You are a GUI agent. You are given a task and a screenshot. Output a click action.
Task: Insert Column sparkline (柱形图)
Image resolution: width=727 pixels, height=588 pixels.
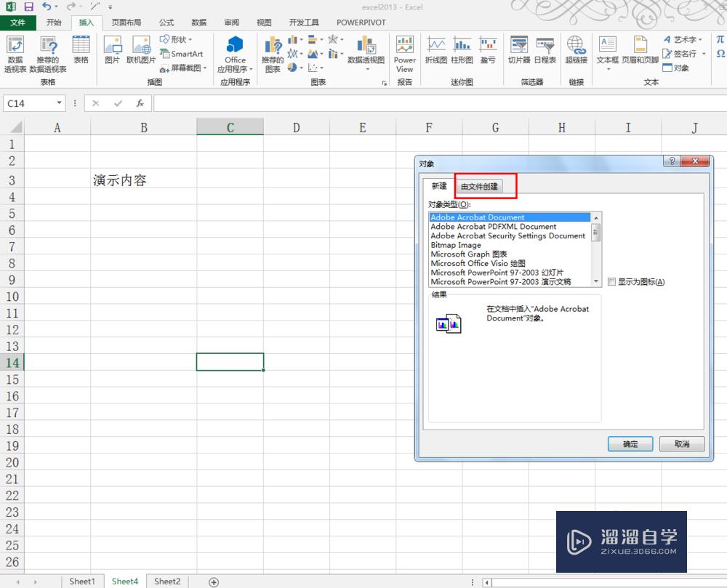click(x=462, y=49)
